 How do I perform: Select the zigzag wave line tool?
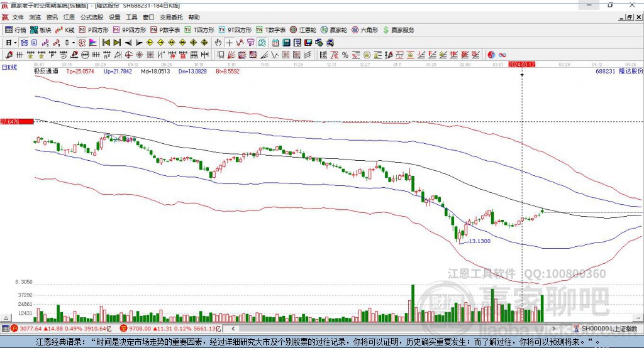(x=275, y=55)
